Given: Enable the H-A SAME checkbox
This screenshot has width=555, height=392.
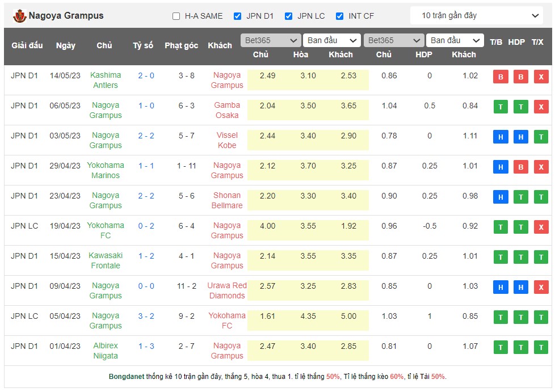Looking at the screenshot, I should [176, 16].
